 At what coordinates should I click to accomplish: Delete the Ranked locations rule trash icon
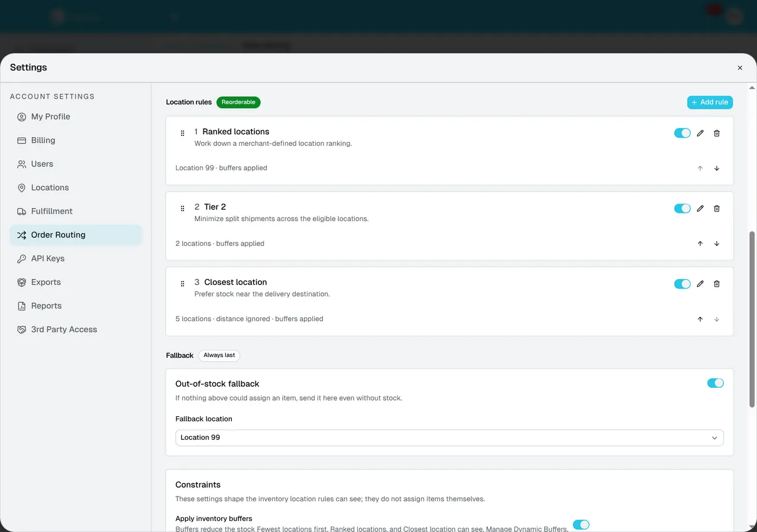(717, 133)
